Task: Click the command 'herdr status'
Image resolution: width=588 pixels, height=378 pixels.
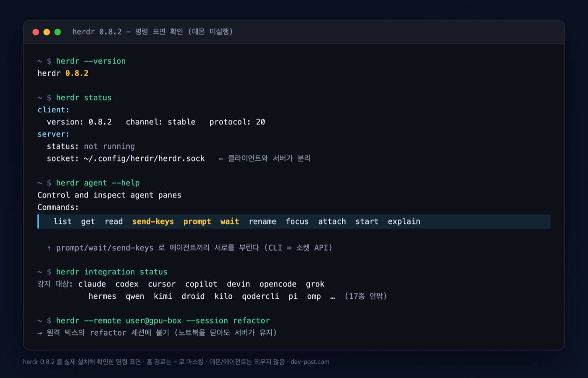Action: click(84, 98)
